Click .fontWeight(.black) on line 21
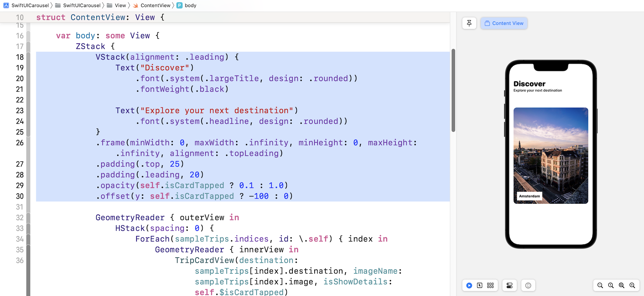644x296 pixels. (x=182, y=89)
